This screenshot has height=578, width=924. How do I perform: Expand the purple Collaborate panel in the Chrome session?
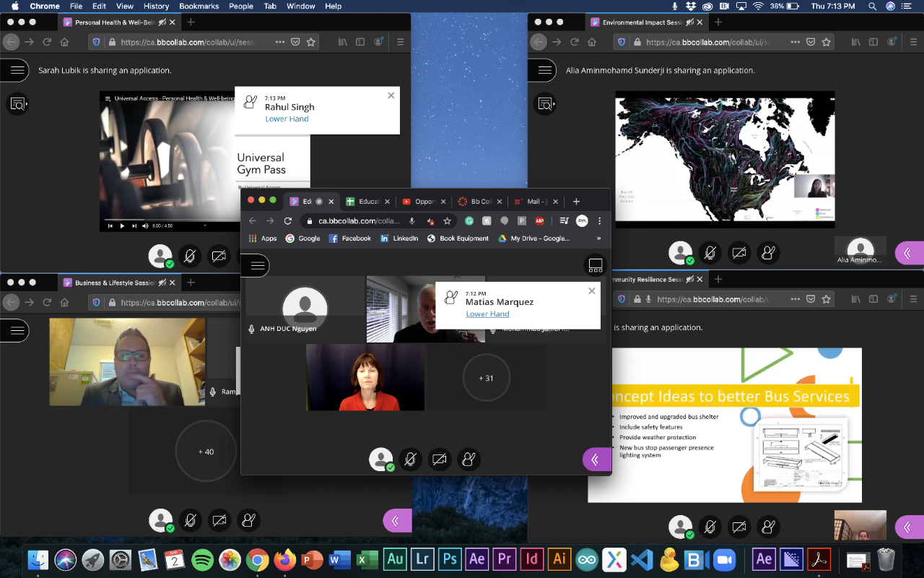tap(596, 459)
